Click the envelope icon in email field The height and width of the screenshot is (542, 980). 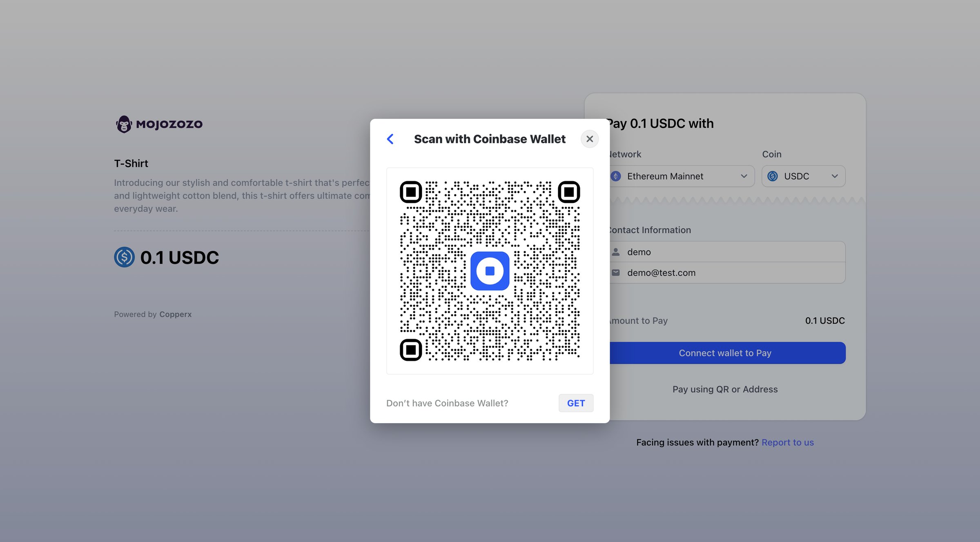pyautogui.click(x=616, y=273)
